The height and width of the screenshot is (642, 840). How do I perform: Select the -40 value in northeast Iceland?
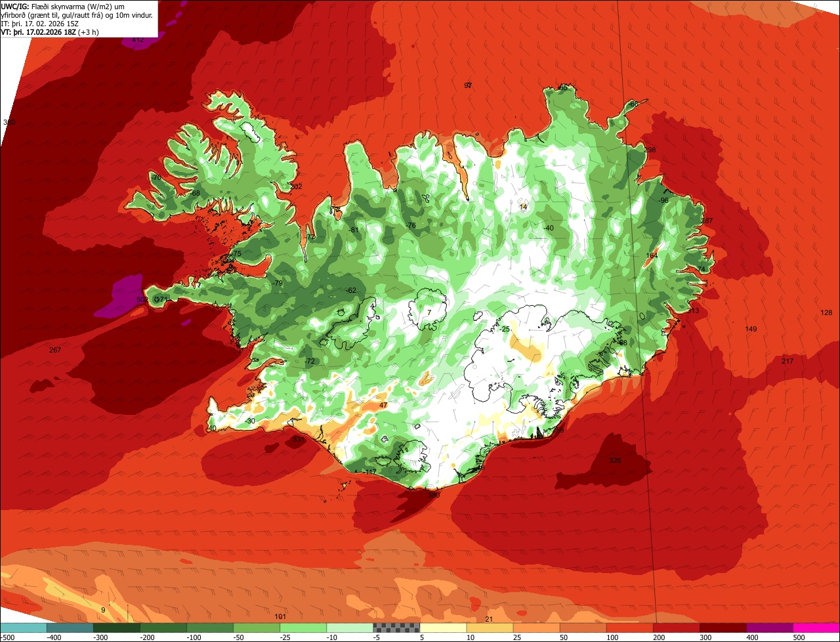tap(549, 228)
